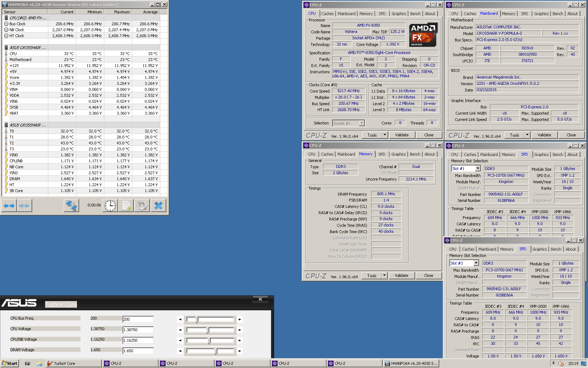Viewport: 588px width, 368px height.
Task: Show hidden tray icons arrow
Action: pos(553,363)
